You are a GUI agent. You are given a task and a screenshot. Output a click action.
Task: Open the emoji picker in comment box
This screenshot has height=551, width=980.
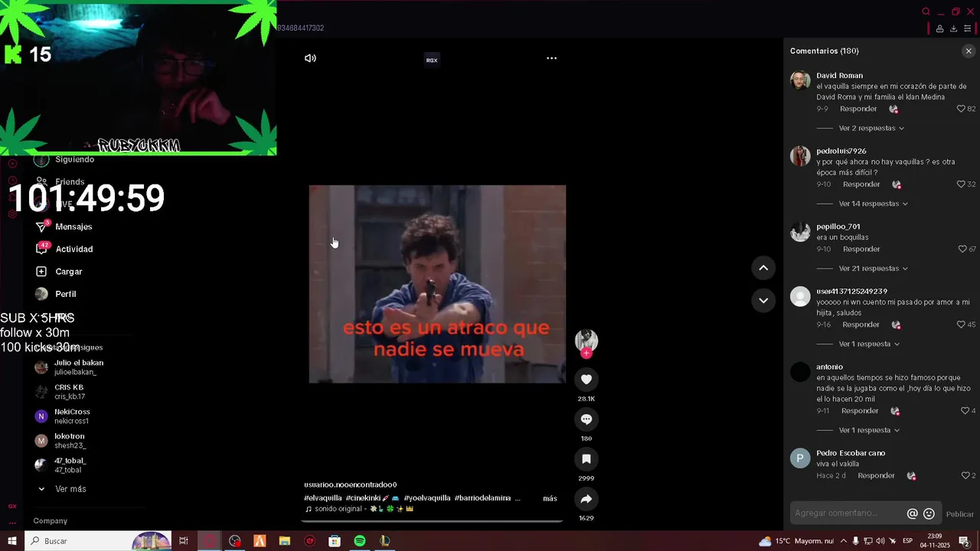click(x=929, y=514)
